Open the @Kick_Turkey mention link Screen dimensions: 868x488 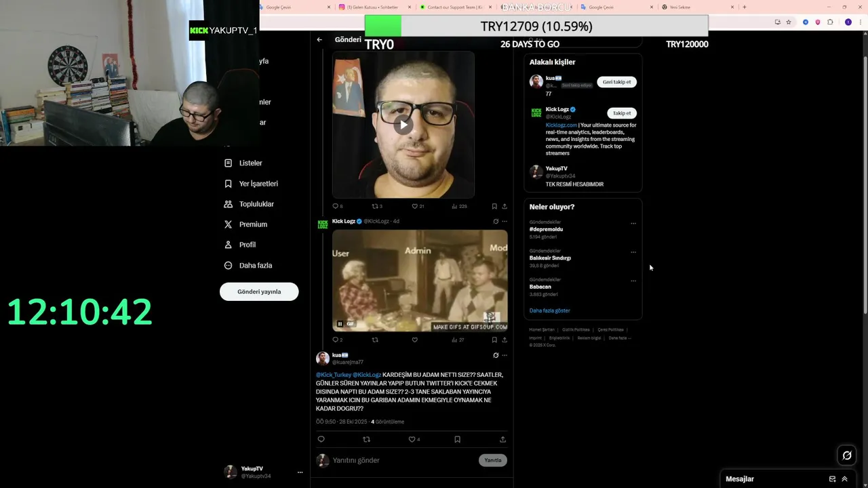pyautogui.click(x=334, y=375)
